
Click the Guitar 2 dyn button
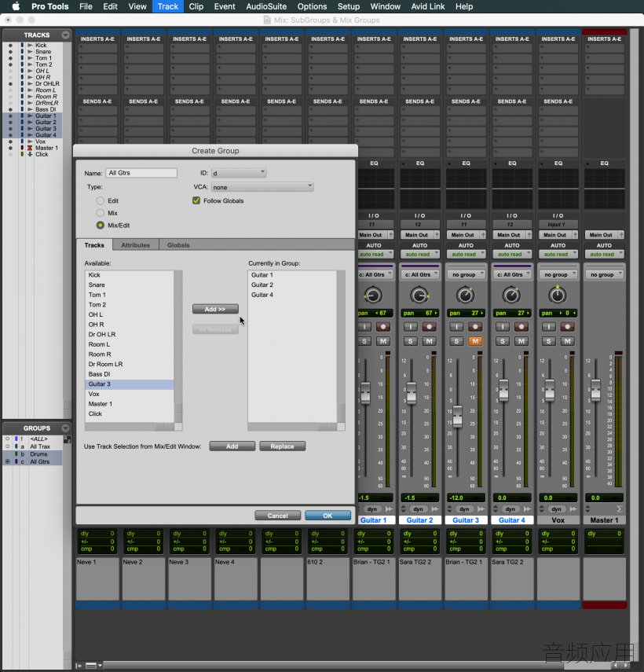418,509
